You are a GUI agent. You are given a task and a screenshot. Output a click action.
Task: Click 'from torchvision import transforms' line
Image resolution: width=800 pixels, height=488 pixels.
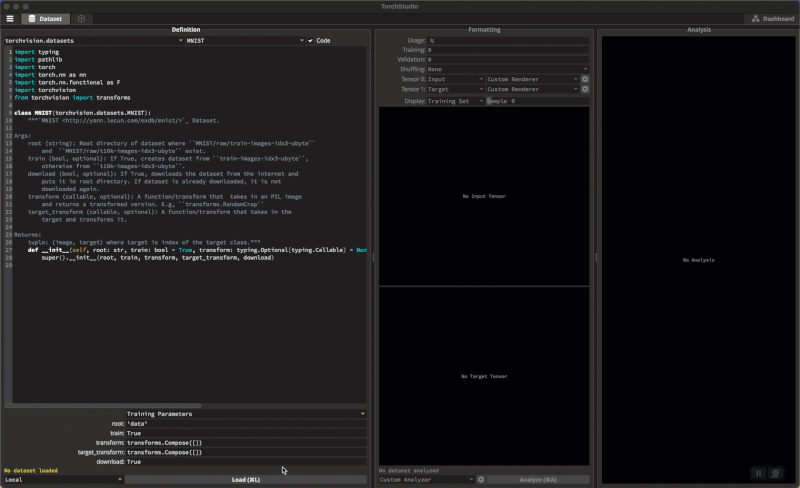tap(72, 97)
